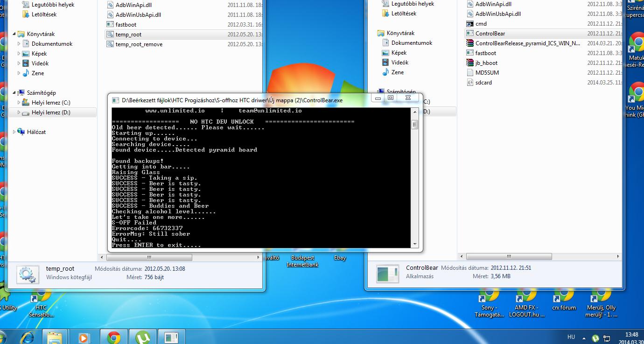Expand Hálózat in left navigation pane
Viewport: 644px width, 344px height.
point(14,132)
